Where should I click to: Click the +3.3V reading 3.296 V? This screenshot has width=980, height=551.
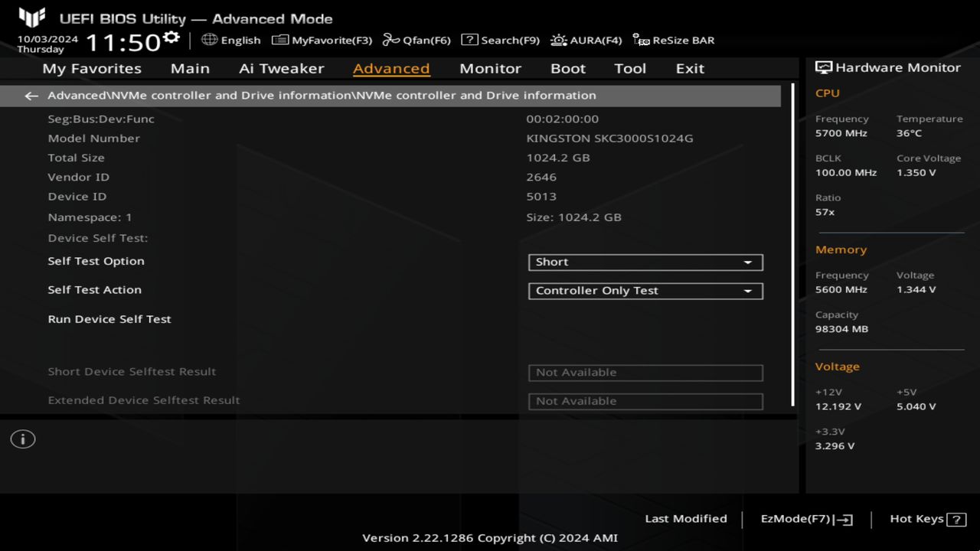coord(835,446)
